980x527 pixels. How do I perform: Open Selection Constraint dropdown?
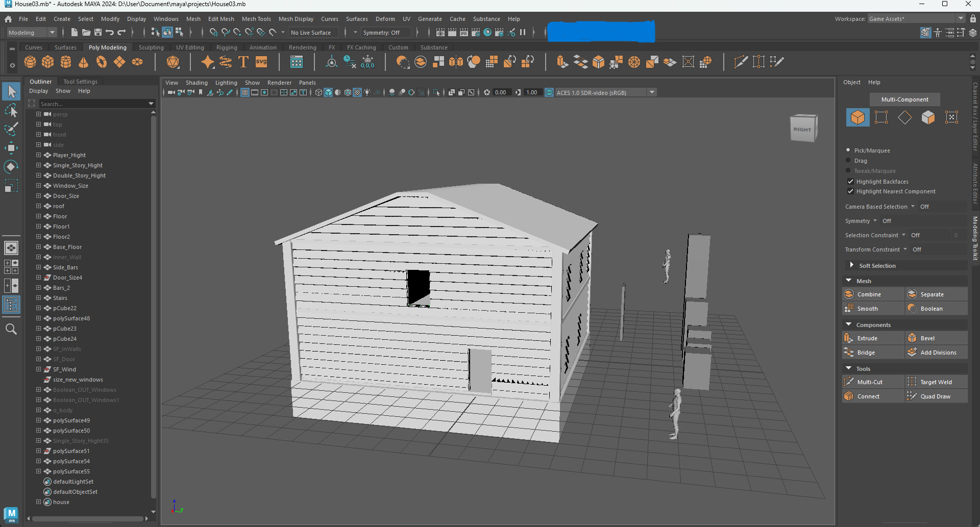click(875, 235)
